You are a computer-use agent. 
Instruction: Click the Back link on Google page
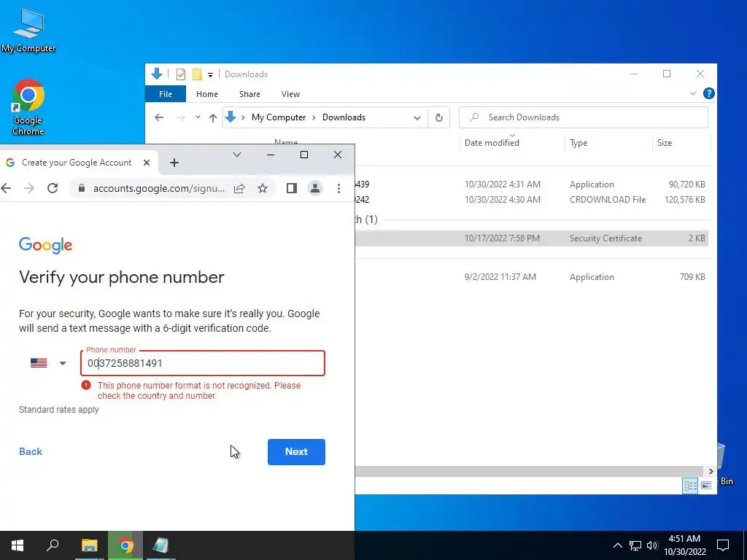[31, 452]
